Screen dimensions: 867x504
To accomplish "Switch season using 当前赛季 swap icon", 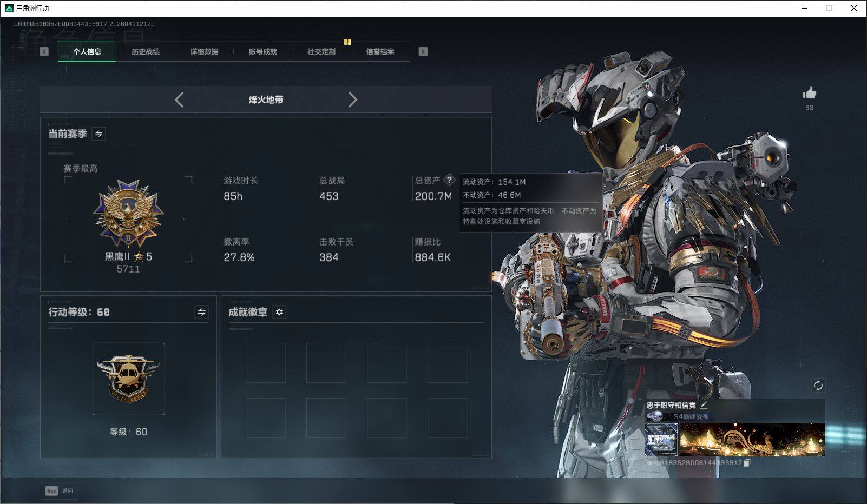I will tap(99, 134).
